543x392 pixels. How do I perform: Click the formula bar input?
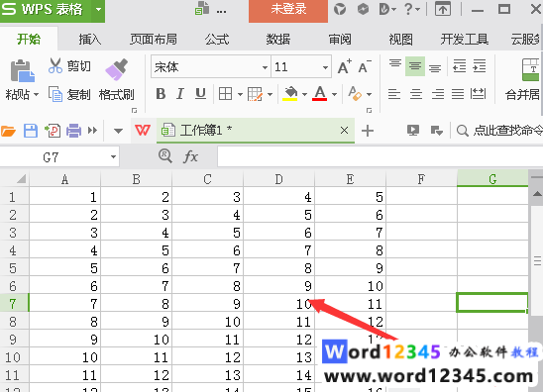(x=380, y=156)
